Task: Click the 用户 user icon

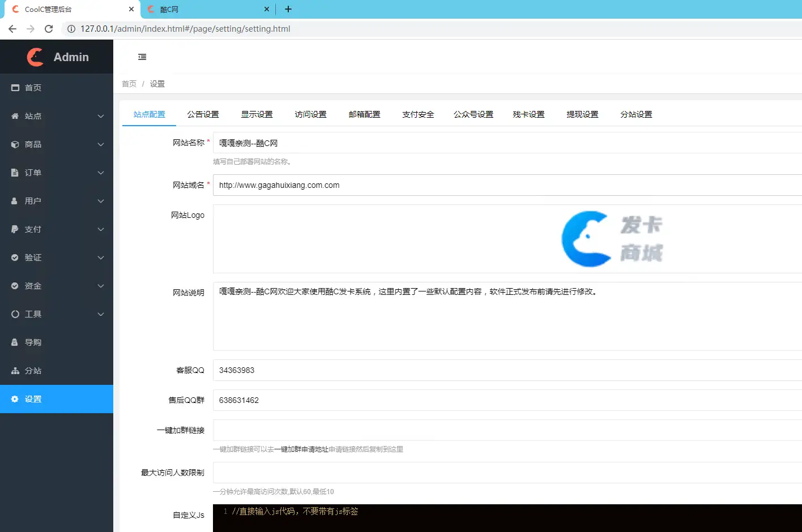Action: point(15,201)
